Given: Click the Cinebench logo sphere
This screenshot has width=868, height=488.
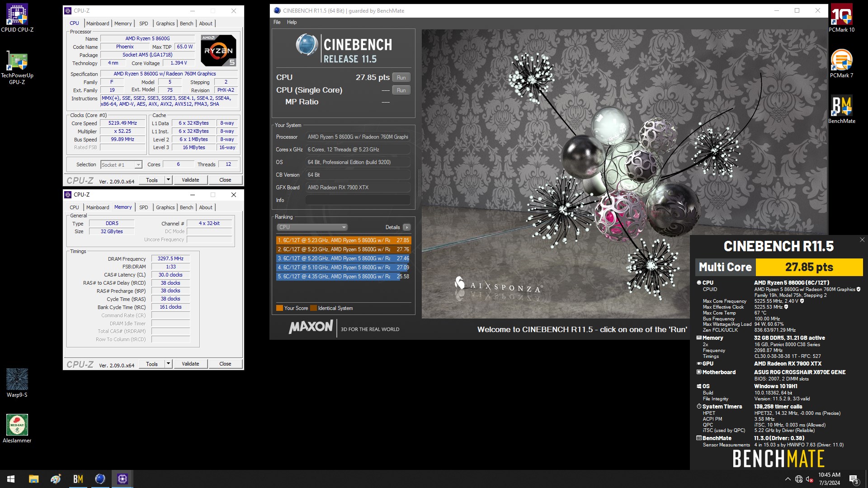Looking at the screenshot, I should coord(307,45).
